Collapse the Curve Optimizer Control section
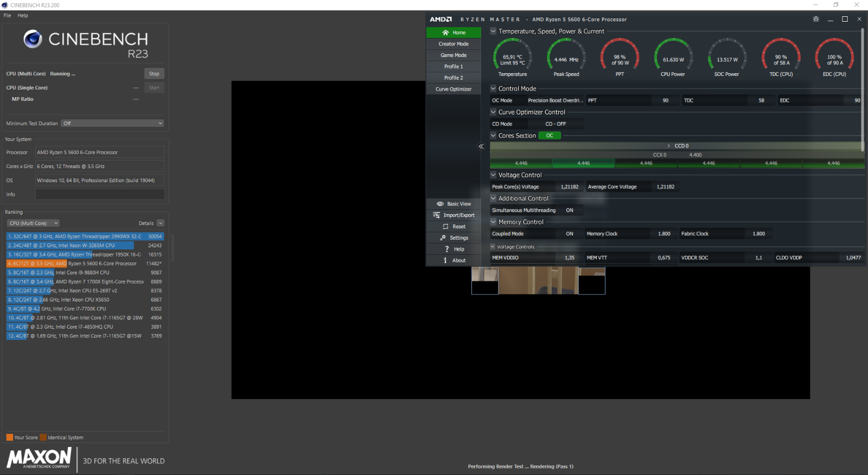Viewport: 868px width, 475px height. pos(493,112)
